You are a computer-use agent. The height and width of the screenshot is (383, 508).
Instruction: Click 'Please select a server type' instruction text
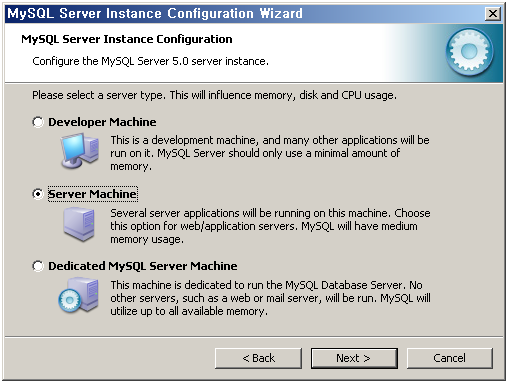214,95
